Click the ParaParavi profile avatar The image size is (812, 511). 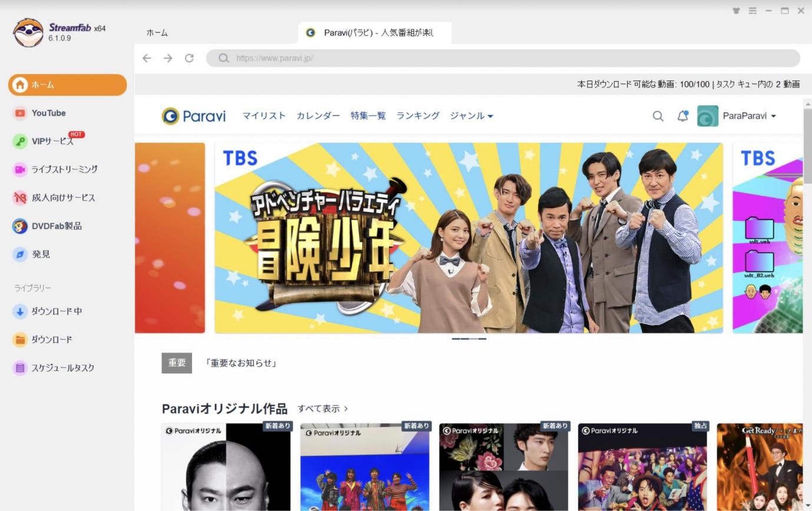coord(707,116)
